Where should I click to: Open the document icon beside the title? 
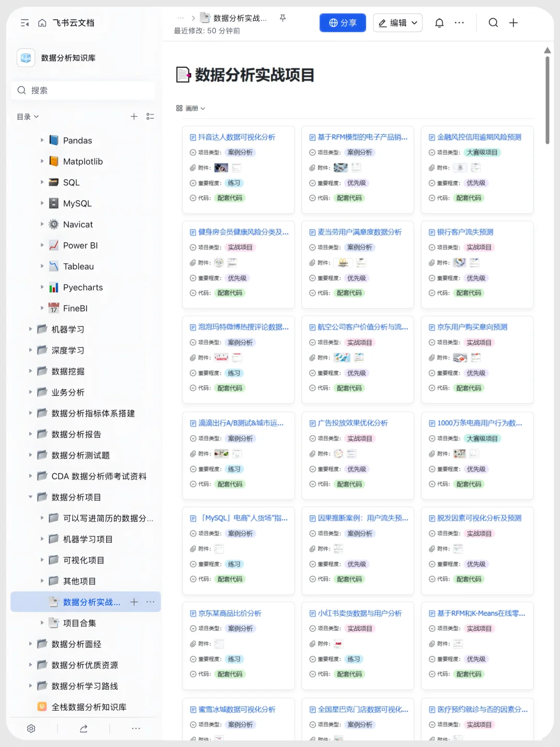183,75
